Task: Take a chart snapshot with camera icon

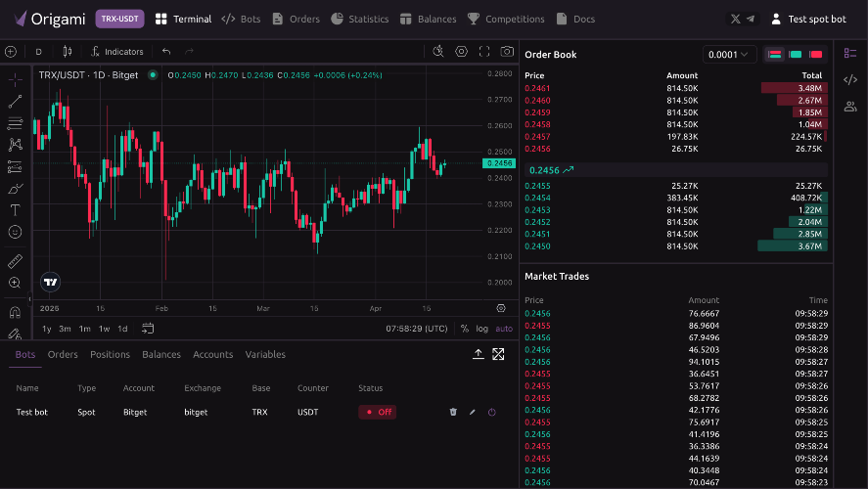Action: point(507,52)
